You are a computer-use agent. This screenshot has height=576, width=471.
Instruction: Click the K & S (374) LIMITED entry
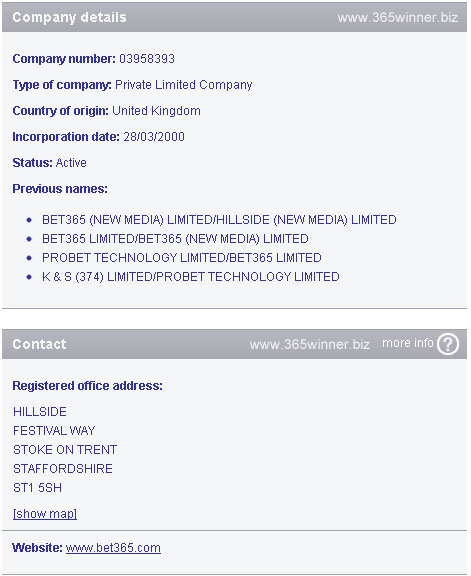(191, 277)
